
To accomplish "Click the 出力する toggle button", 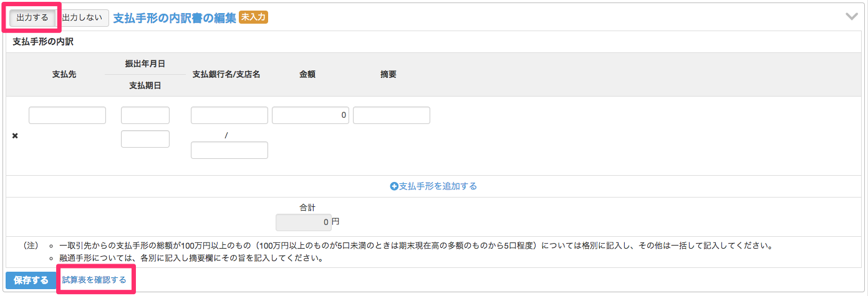I will pyautogui.click(x=32, y=17).
